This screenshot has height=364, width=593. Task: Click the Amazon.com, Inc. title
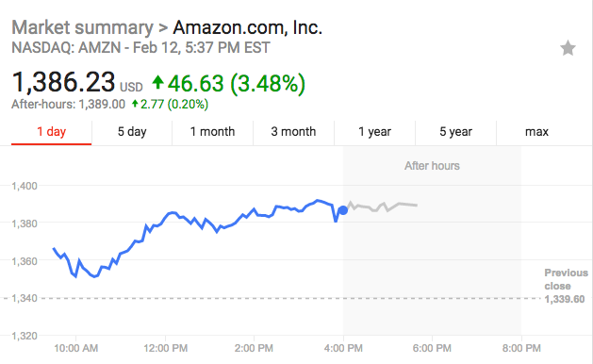(248, 27)
